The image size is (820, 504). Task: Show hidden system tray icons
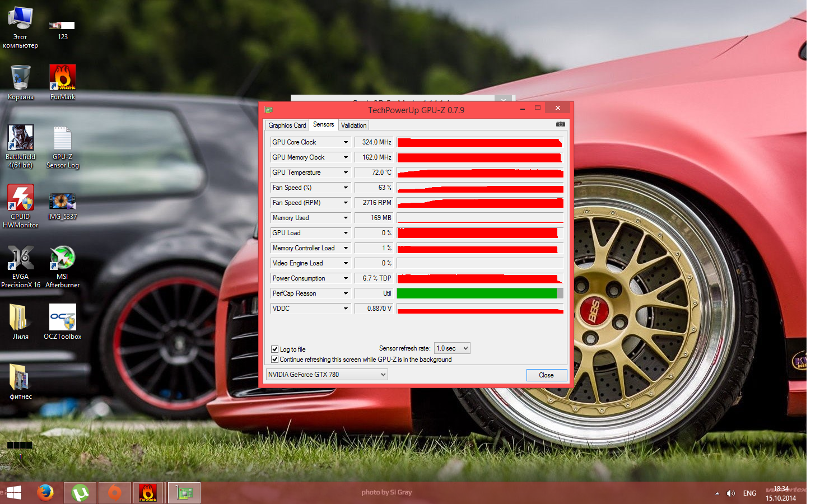pos(717,493)
